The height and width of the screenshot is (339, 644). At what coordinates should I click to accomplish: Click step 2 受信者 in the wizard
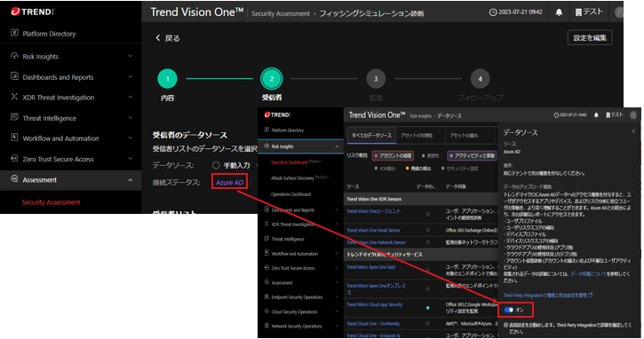[272, 79]
